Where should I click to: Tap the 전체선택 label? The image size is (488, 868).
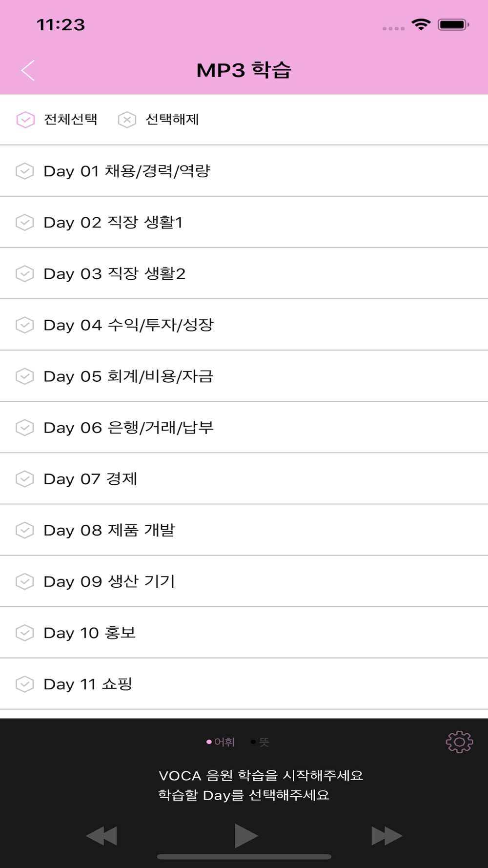pos(71,120)
